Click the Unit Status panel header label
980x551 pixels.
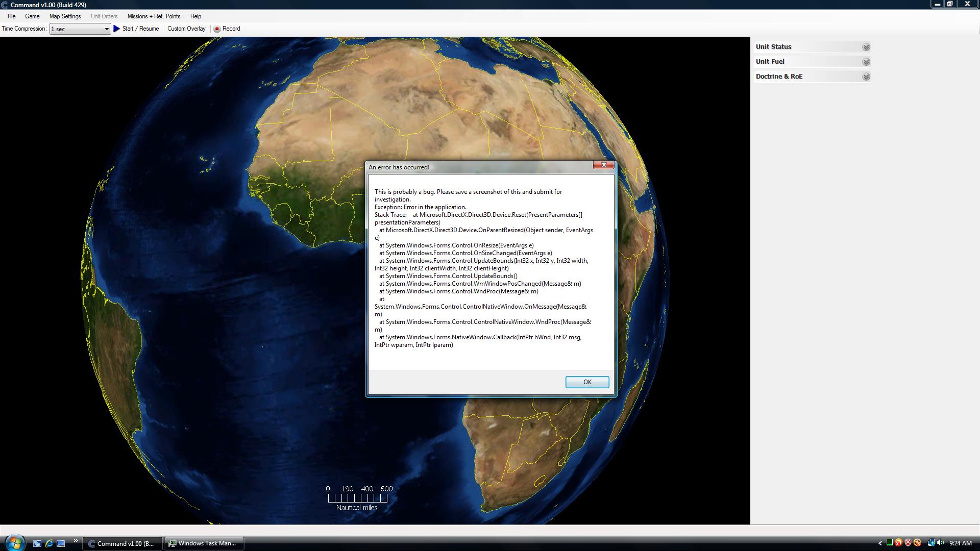coord(773,47)
